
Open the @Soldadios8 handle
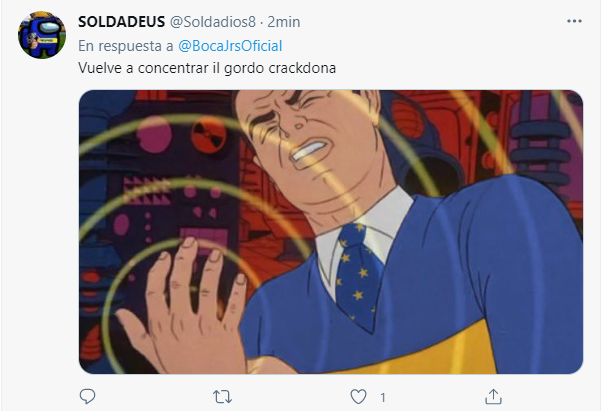[213, 22]
